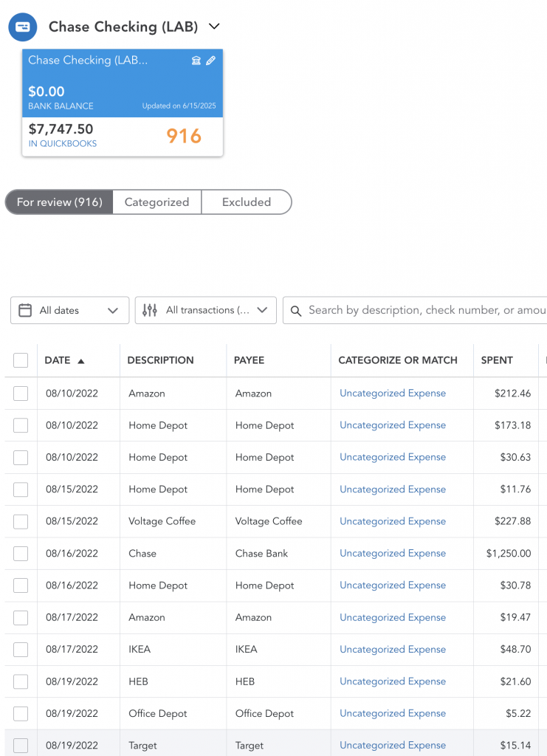
Task: Switch to the Excluded tab
Action: [x=247, y=202]
